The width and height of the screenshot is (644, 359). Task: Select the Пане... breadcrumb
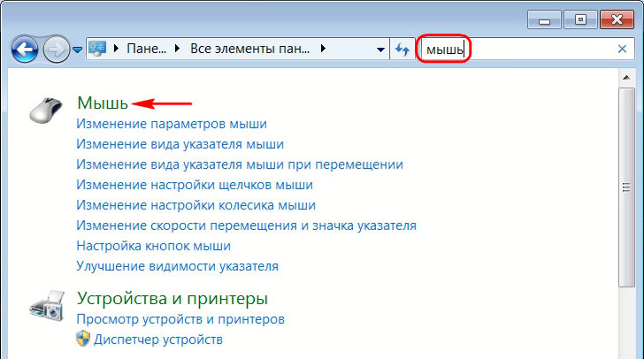(146, 49)
